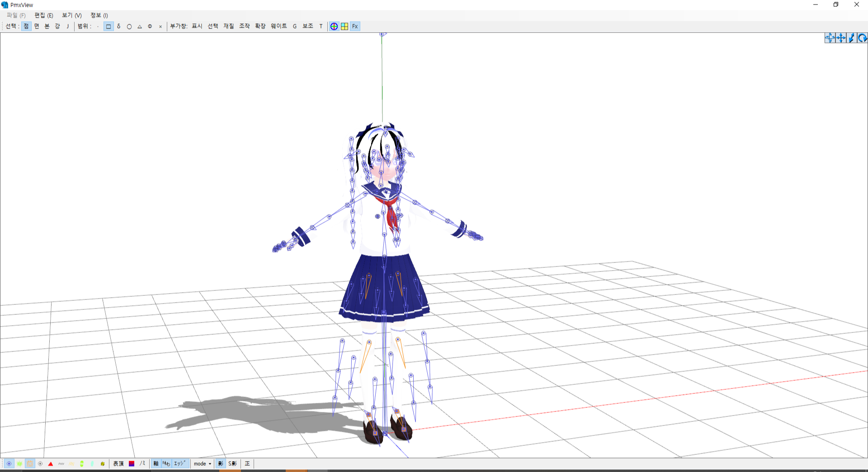Toggle the Fx effects button
Image resolution: width=868 pixels, height=472 pixels.
pyautogui.click(x=355, y=26)
